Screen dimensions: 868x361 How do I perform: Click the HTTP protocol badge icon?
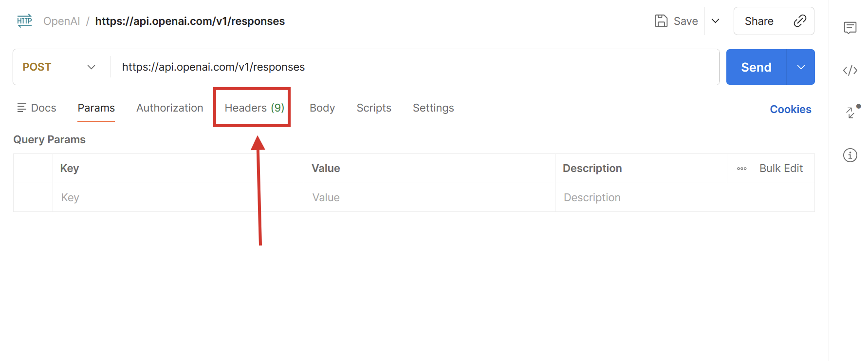pyautogui.click(x=24, y=20)
